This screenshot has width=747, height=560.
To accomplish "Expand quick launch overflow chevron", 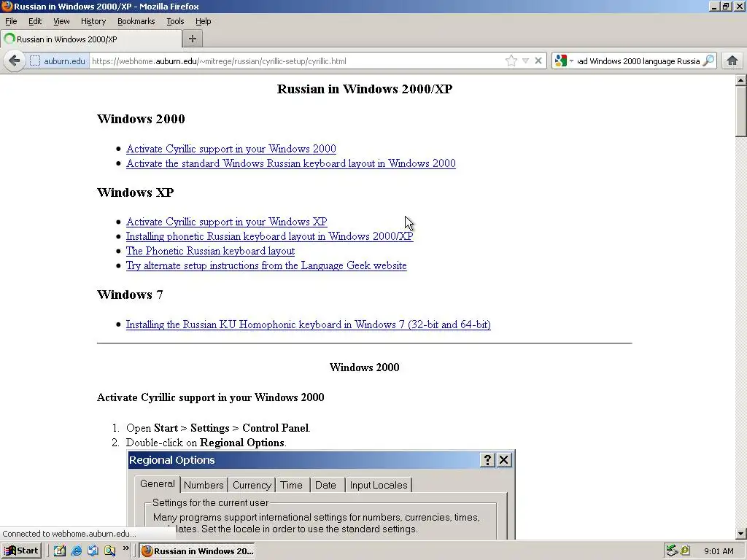I will tap(125, 548).
